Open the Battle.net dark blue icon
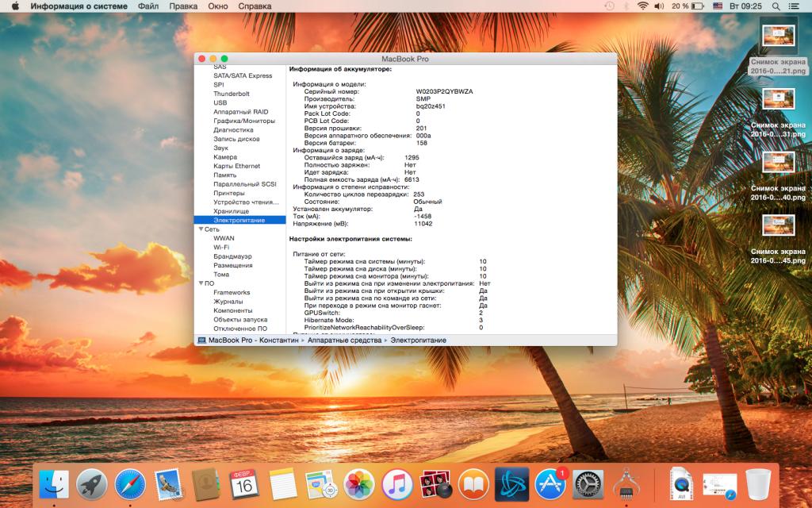The image size is (812, 508). point(511,485)
